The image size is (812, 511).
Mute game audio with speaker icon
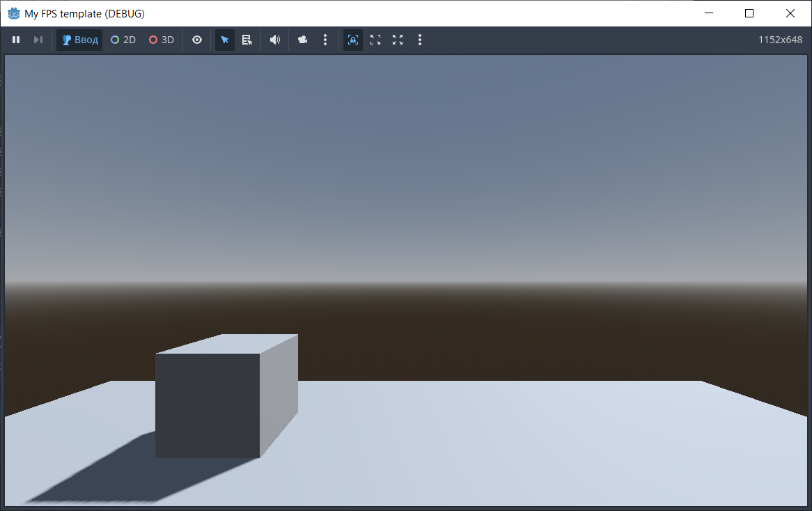275,40
